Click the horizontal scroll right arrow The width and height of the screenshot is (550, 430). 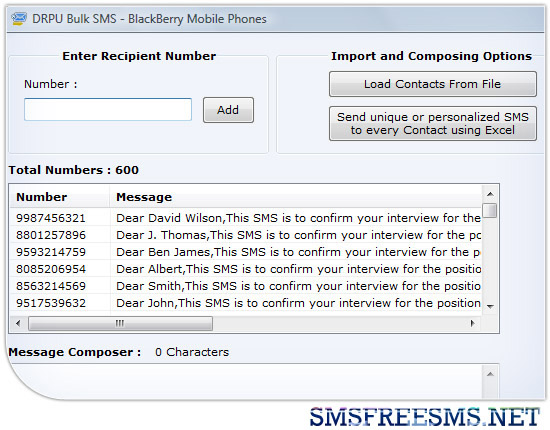tap(472, 323)
